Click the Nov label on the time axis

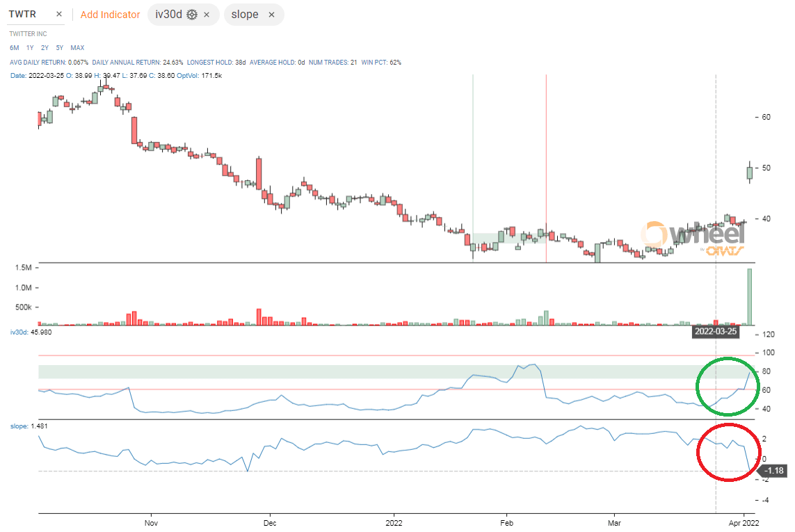coord(151,523)
